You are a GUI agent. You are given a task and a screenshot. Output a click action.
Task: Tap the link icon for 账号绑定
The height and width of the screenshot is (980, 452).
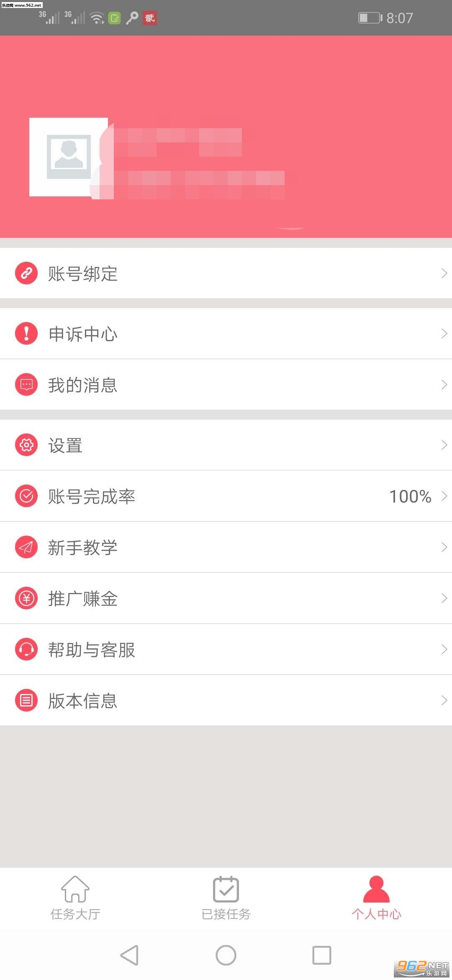[26, 273]
